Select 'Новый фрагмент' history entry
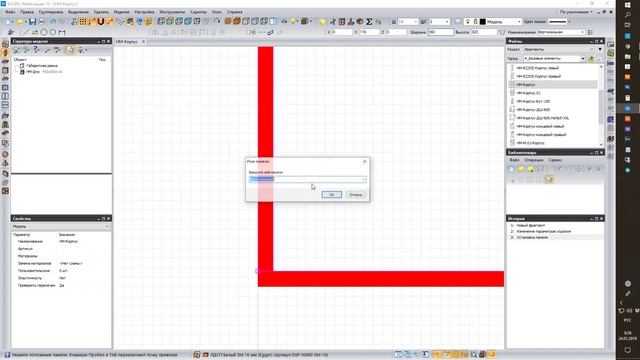 531,225
